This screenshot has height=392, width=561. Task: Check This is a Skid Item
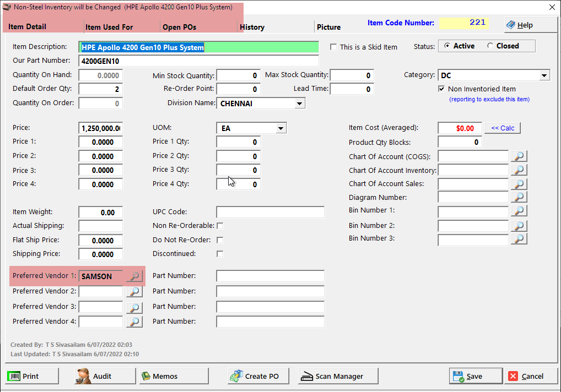click(333, 47)
